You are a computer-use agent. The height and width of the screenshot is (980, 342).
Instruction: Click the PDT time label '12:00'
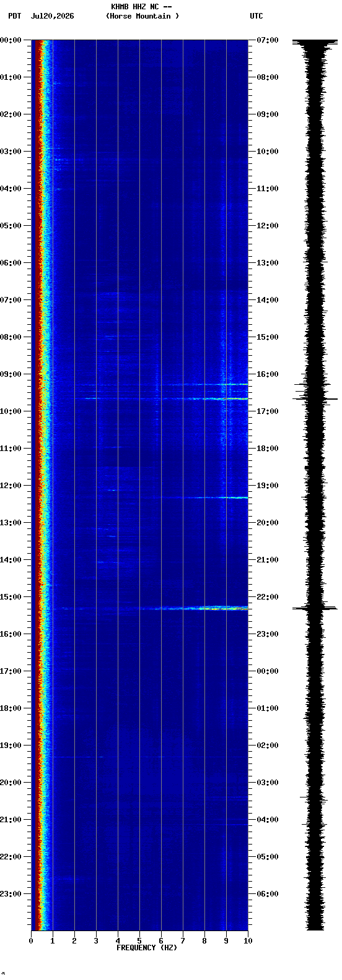tap(11, 486)
